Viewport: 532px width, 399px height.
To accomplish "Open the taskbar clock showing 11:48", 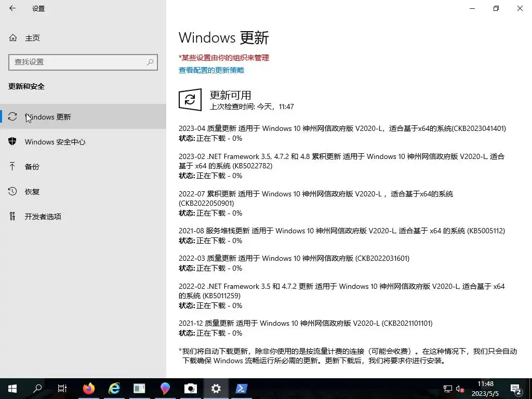I will (x=485, y=389).
